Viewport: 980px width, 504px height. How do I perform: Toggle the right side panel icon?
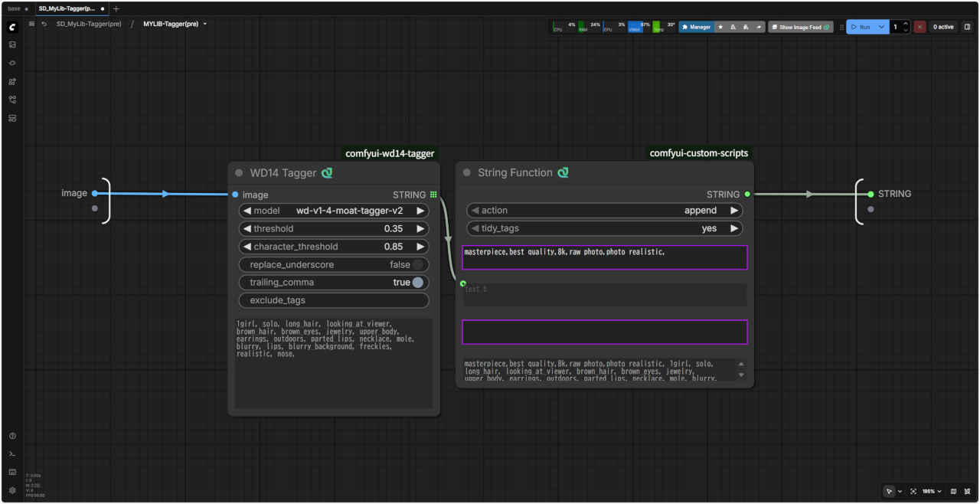[967, 27]
